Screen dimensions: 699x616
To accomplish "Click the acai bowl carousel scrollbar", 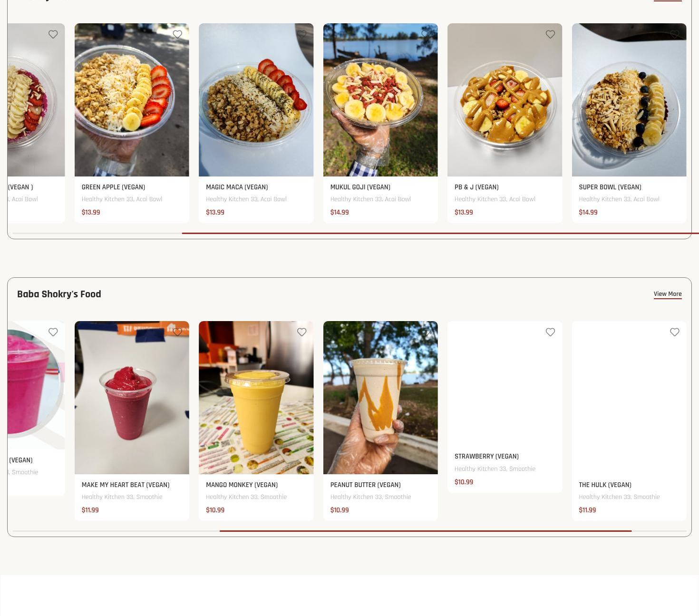I will [x=440, y=233].
